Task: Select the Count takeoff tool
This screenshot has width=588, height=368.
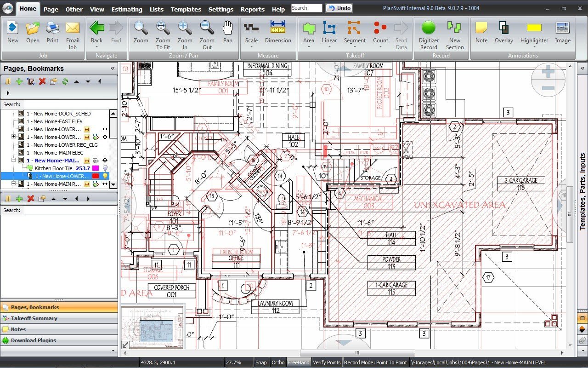Action: point(380,32)
